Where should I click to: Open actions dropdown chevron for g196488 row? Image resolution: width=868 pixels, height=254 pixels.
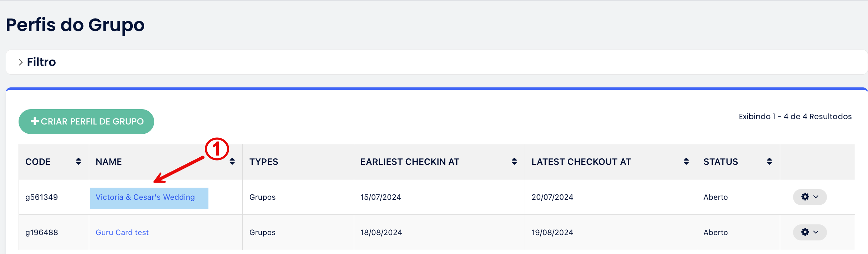click(x=816, y=232)
